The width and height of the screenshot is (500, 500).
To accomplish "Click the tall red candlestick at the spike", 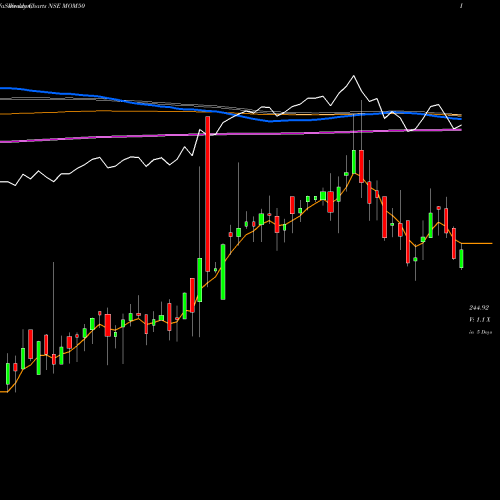I will point(208,194).
